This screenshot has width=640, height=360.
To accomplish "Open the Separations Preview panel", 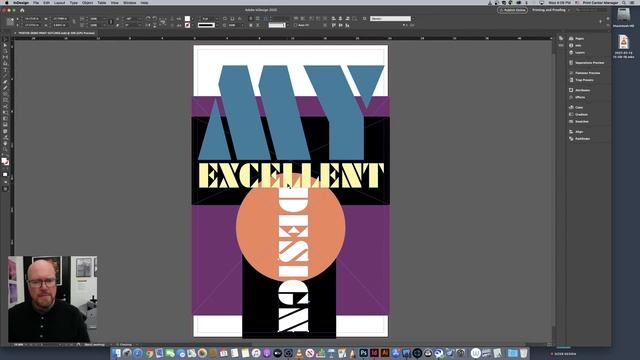I will coord(587,63).
